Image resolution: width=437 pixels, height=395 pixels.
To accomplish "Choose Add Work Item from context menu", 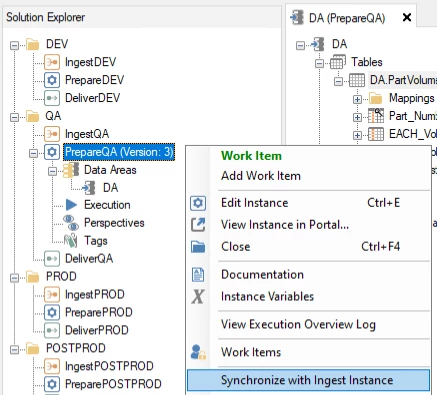I will 308,176.
